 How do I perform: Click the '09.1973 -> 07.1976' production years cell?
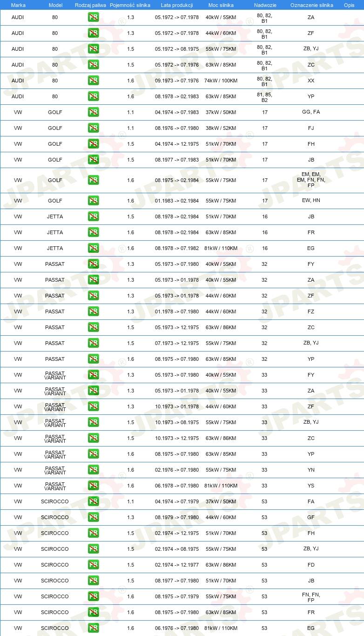tap(177, 81)
